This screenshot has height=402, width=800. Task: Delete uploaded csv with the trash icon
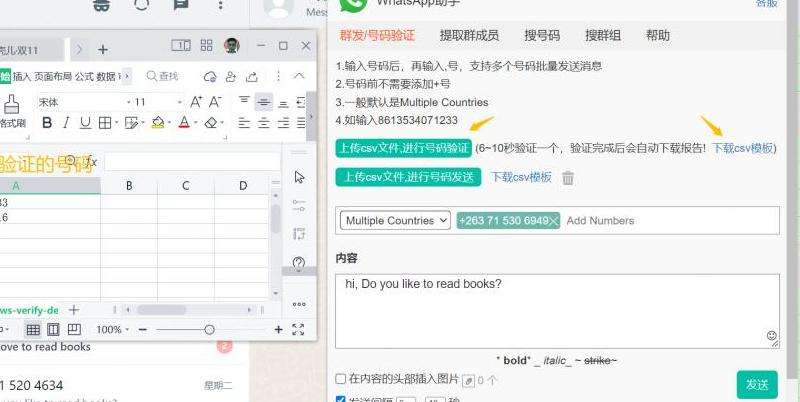(x=568, y=178)
